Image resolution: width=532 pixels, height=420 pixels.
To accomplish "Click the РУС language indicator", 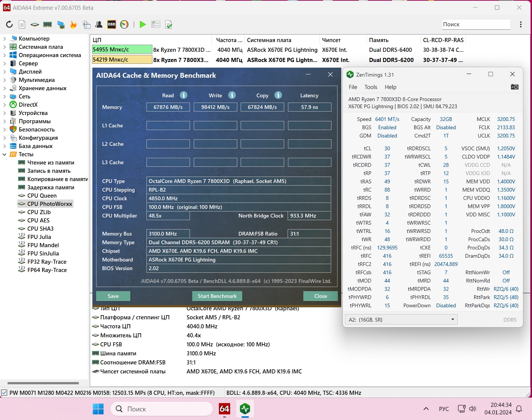I will coord(444,409).
